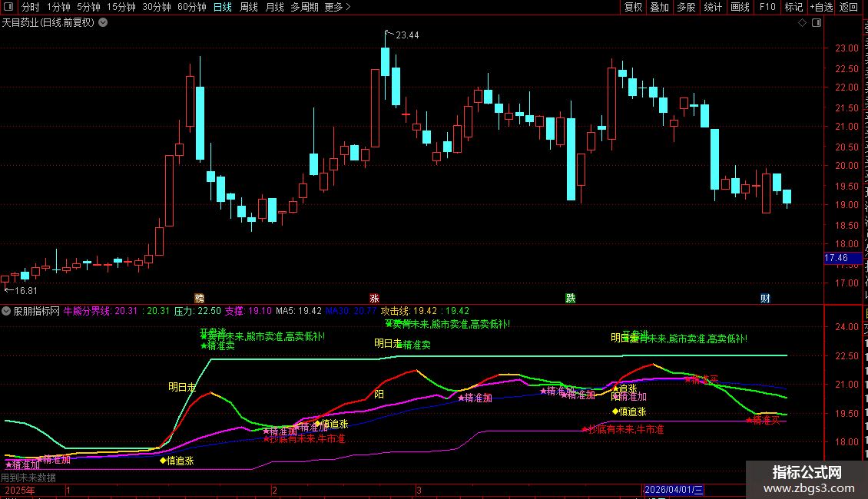Click the round arrow icon beside 天目药业 title

(103, 23)
